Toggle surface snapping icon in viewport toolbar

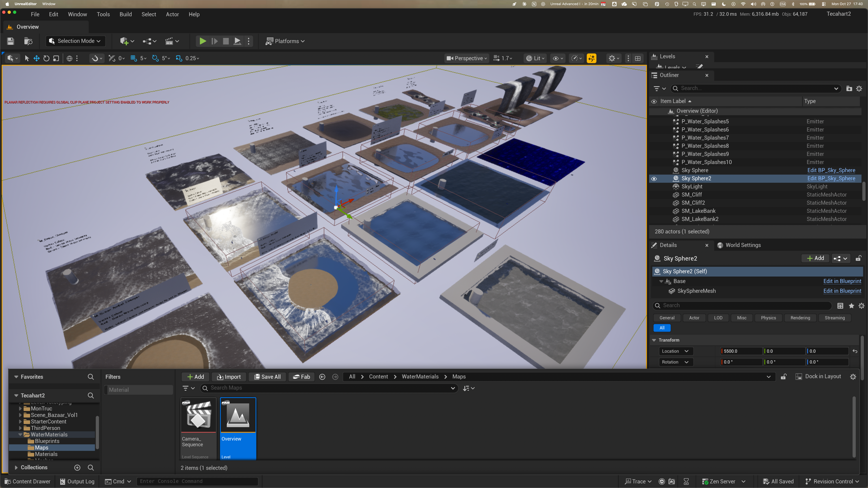coord(112,58)
